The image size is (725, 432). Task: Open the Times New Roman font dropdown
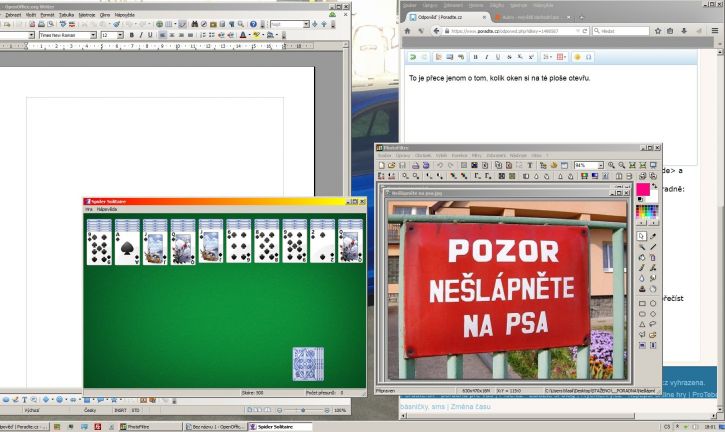point(93,35)
